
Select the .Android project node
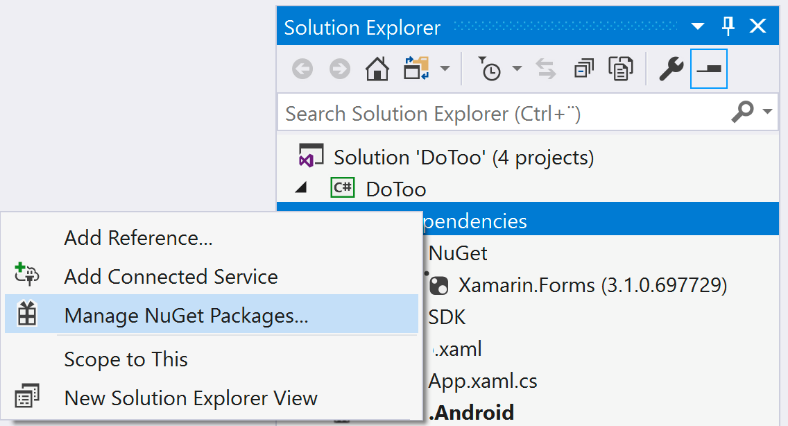click(472, 413)
